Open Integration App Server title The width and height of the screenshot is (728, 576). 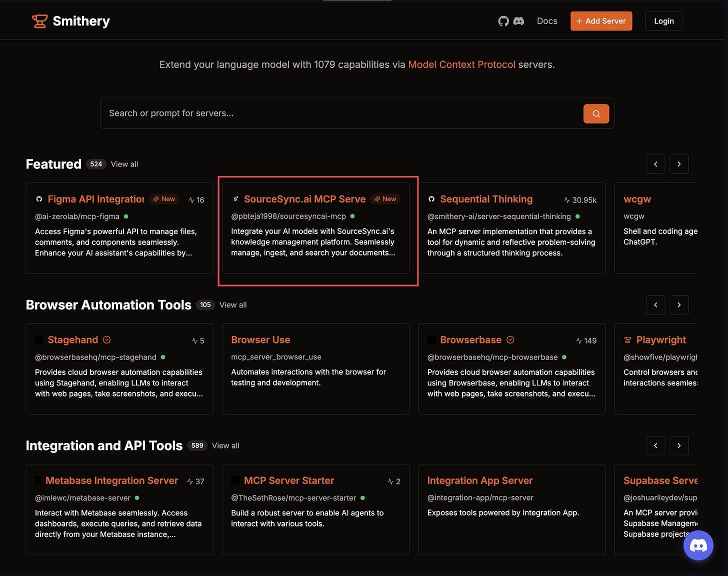[480, 480]
